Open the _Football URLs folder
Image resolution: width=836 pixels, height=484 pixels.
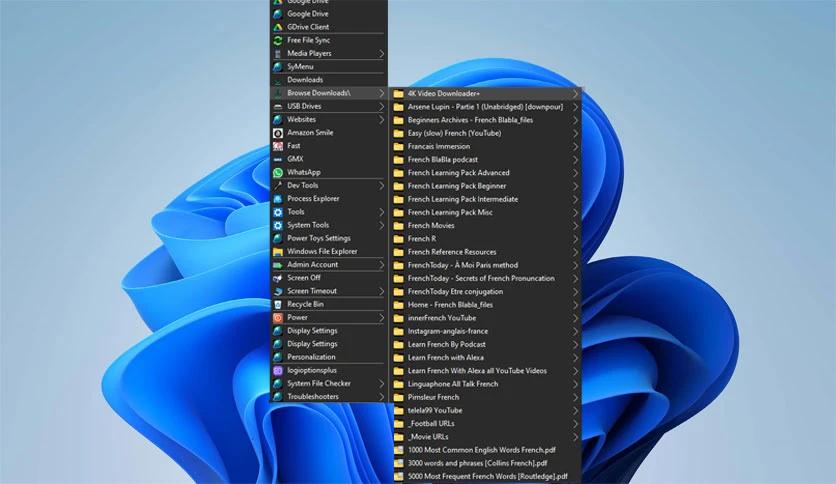point(486,424)
